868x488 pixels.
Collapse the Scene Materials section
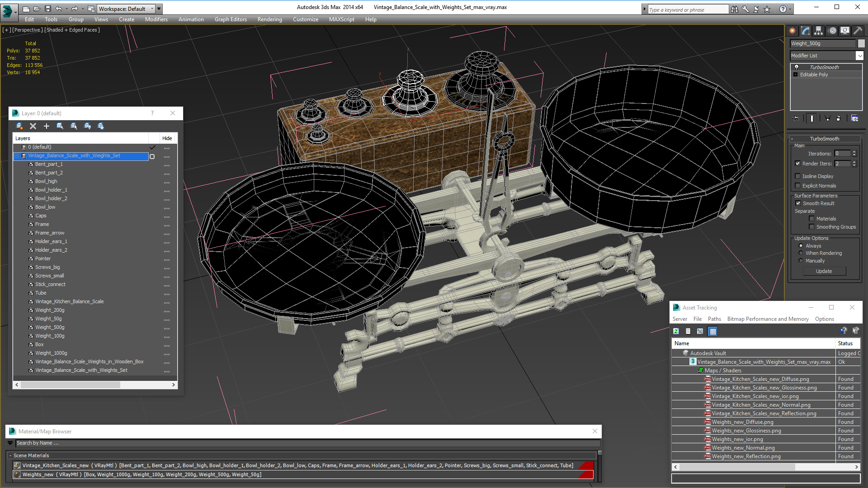point(10,455)
